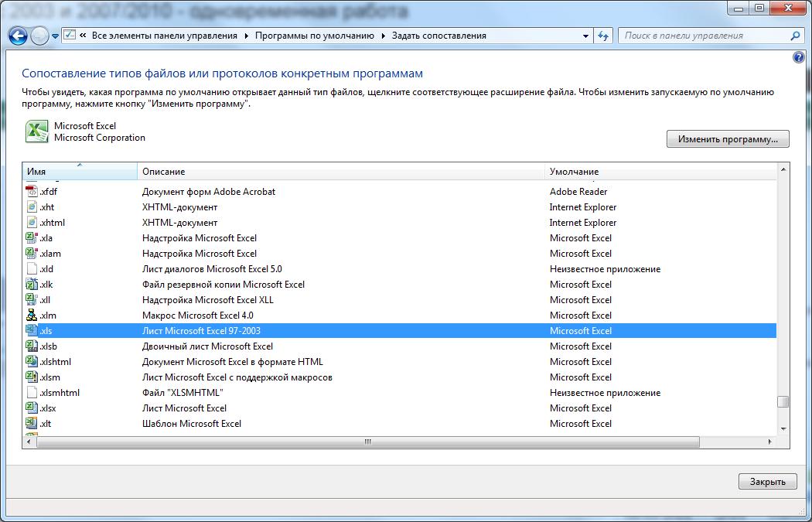The height and width of the screenshot is (522, 812).
Task: Open the recent pages dropdown arrow
Action: pyautogui.click(x=56, y=37)
